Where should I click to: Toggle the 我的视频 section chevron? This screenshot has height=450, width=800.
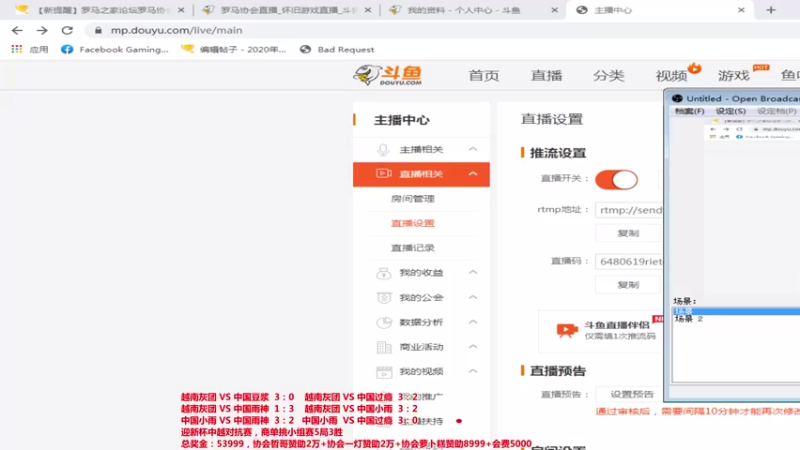tap(473, 371)
